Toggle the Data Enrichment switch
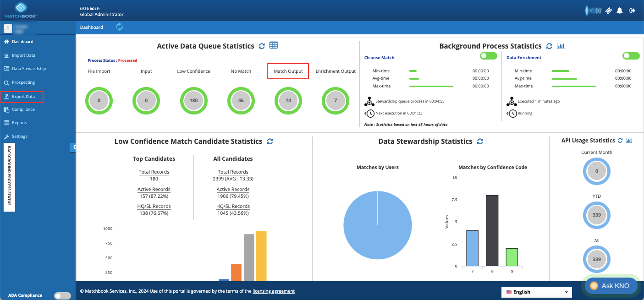Screen dimensions: 644x300 [x=631, y=56]
